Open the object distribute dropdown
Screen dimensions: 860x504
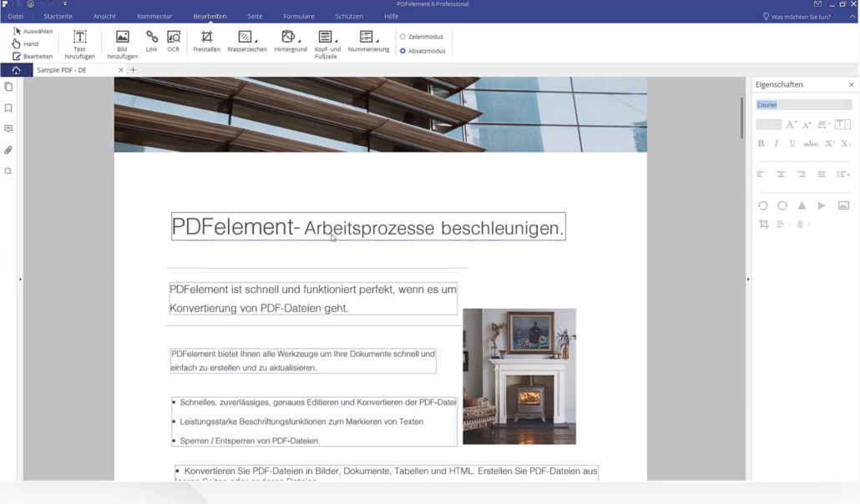coord(802,224)
